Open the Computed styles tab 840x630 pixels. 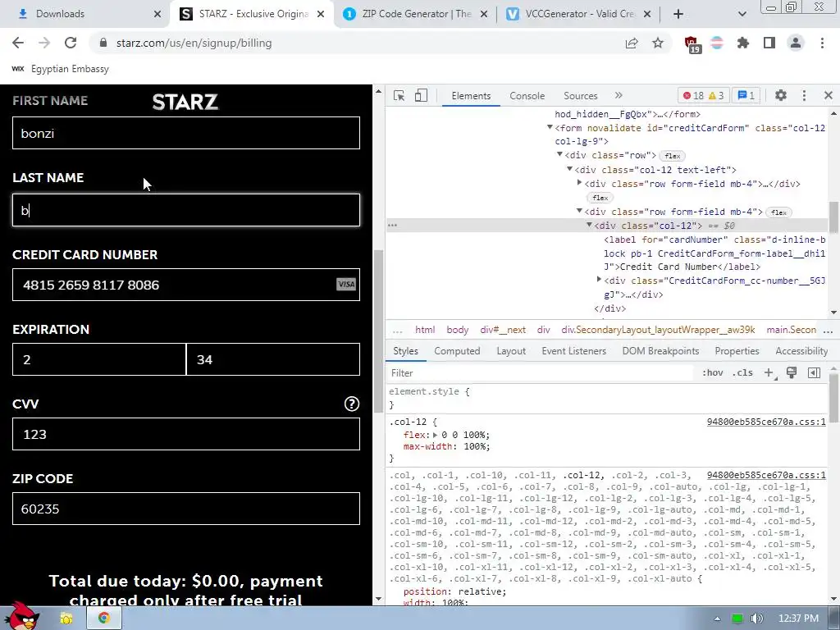click(457, 351)
